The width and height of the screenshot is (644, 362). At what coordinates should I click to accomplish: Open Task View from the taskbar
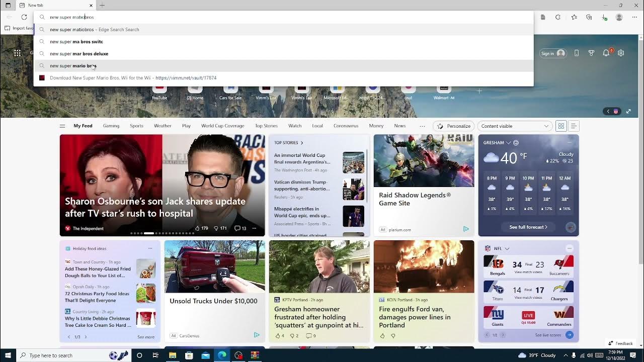click(x=155, y=355)
